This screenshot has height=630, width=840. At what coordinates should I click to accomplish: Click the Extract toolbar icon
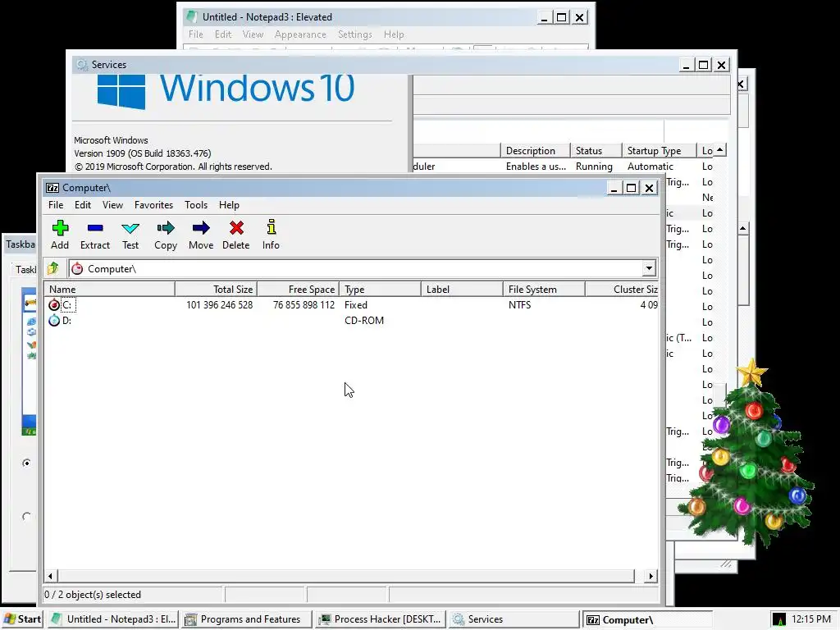(95, 228)
